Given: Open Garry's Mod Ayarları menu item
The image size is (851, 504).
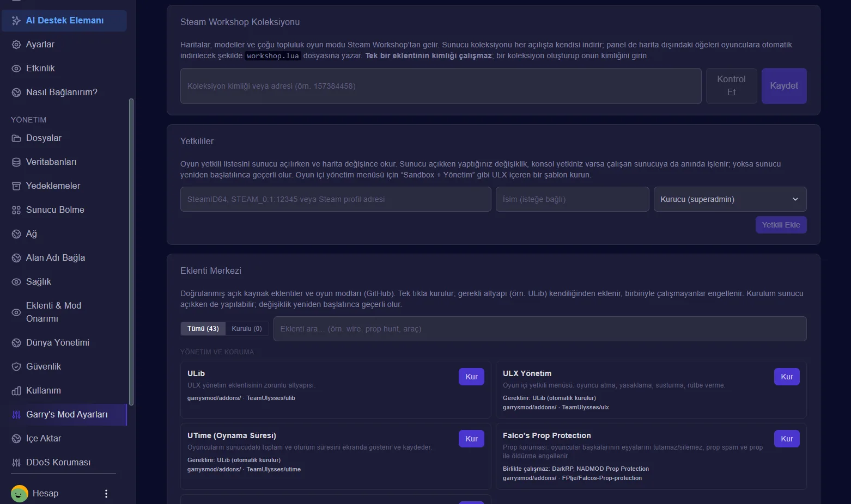Looking at the screenshot, I should 64,415.
